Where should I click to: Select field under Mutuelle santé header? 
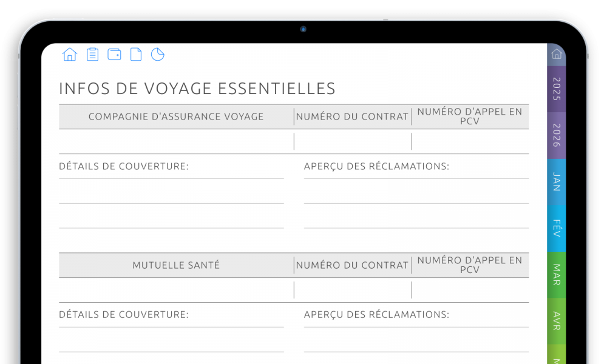[176, 290]
